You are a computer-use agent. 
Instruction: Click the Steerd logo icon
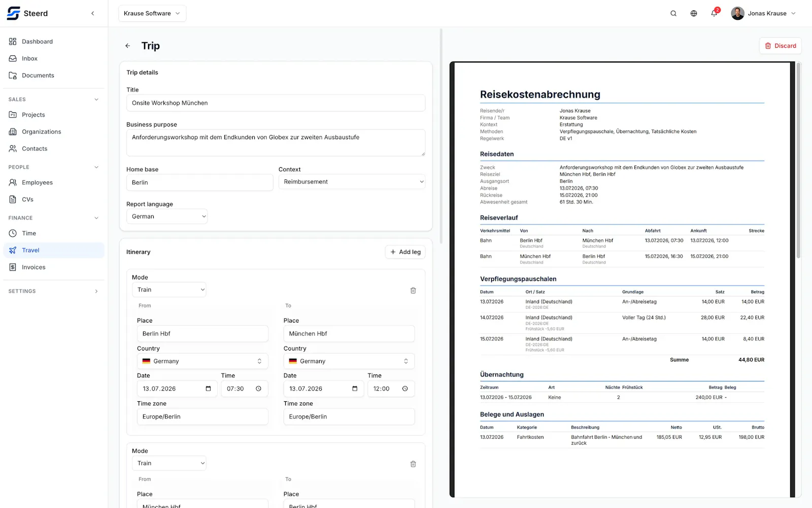click(13, 13)
